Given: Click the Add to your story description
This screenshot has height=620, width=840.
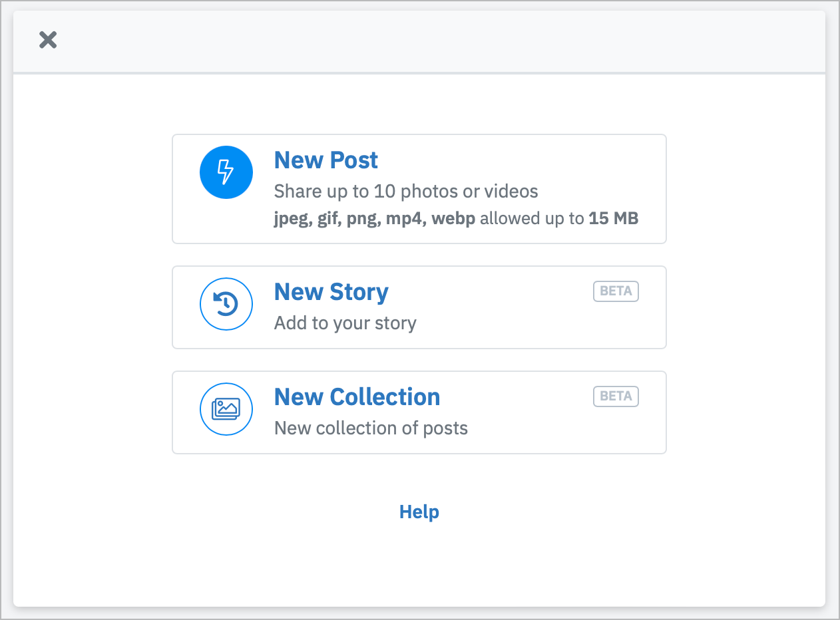Looking at the screenshot, I should pyautogui.click(x=345, y=323).
